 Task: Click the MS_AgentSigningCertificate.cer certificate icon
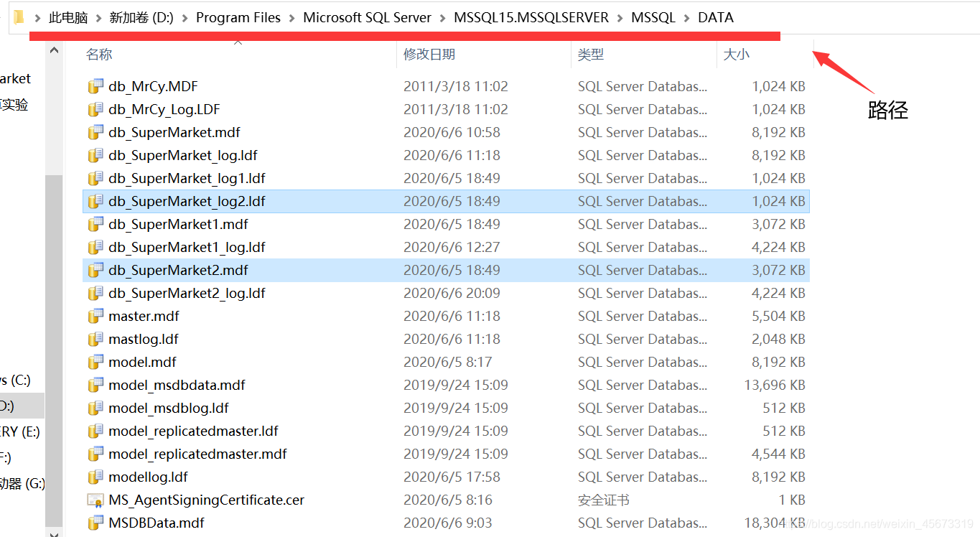[95, 500]
